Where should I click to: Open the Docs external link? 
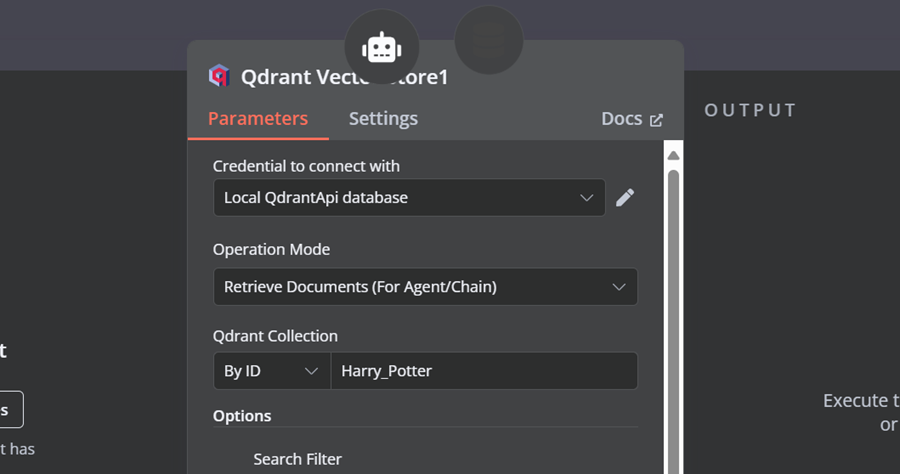632,119
